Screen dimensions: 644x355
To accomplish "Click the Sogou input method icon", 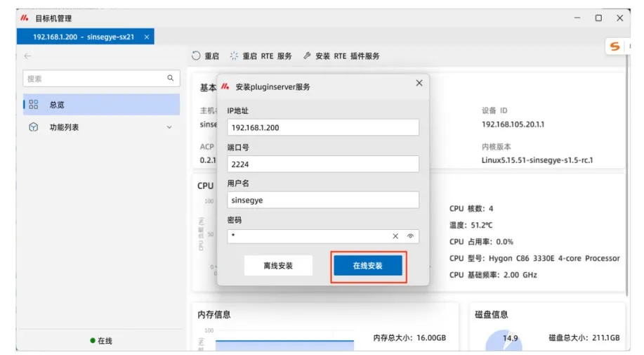I will [615, 46].
